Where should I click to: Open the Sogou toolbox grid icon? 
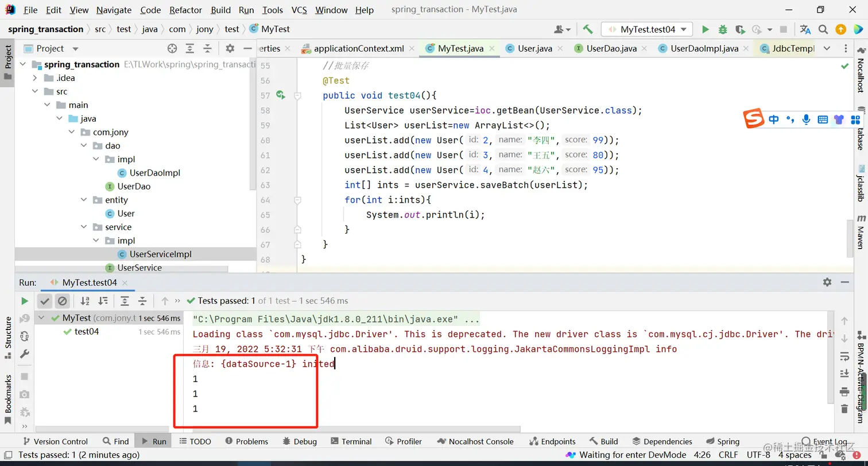(855, 119)
